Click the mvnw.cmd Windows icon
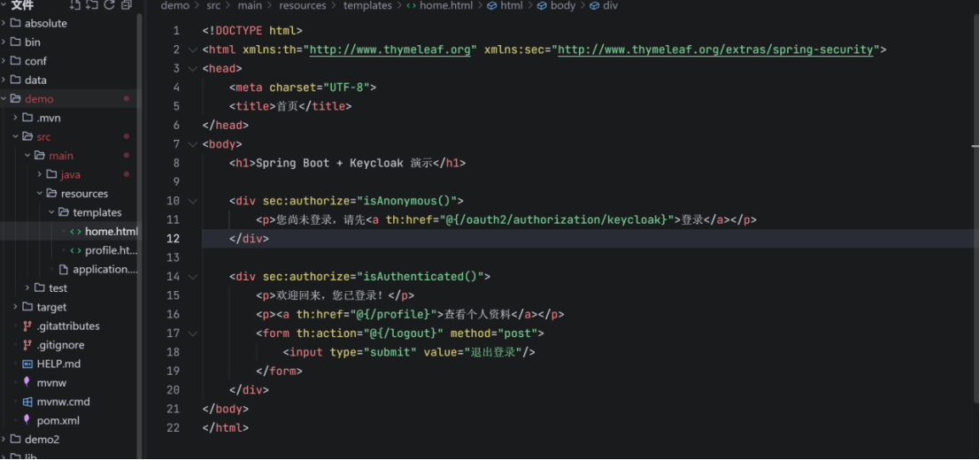Image resolution: width=980 pixels, height=460 pixels. [27, 402]
